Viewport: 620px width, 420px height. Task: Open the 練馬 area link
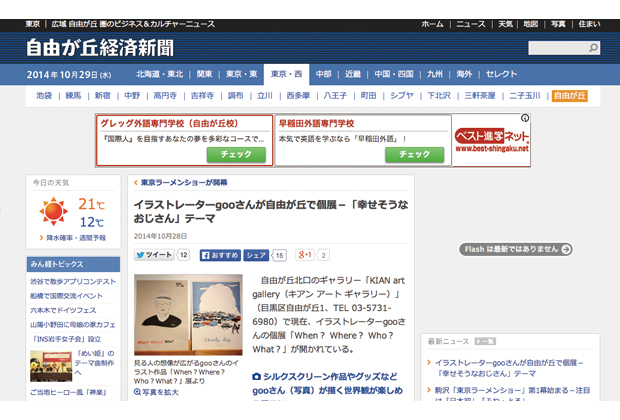pos(73,96)
